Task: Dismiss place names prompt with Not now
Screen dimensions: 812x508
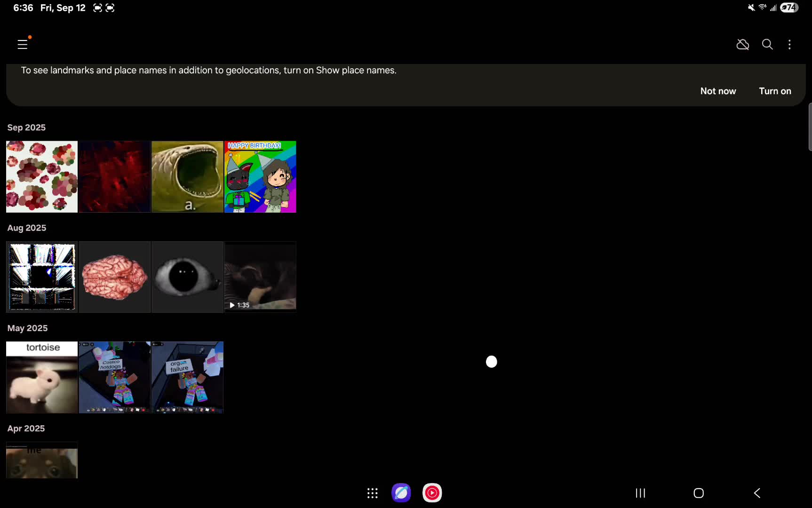Action: (x=718, y=91)
